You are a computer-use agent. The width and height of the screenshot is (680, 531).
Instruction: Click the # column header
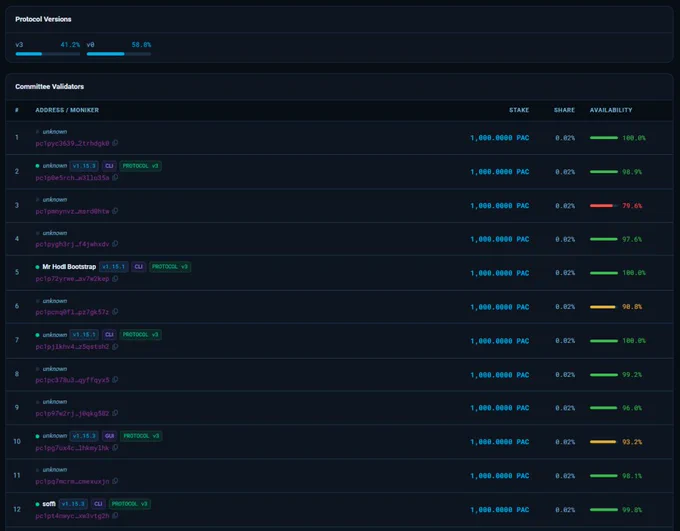(x=16, y=110)
